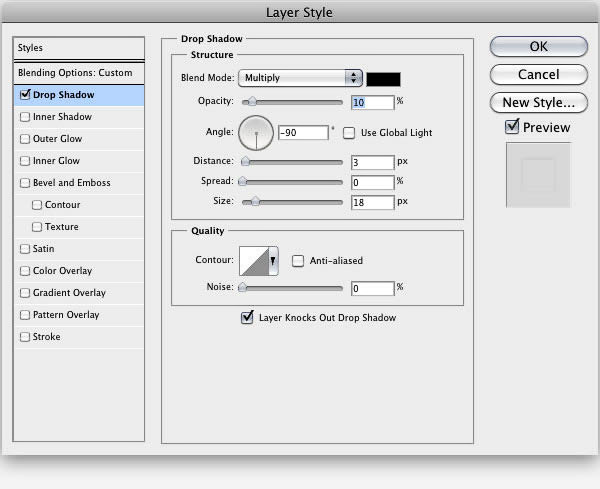Uncheck Layer Knocks Out Drop Shadow

click(x=247, y=317)
